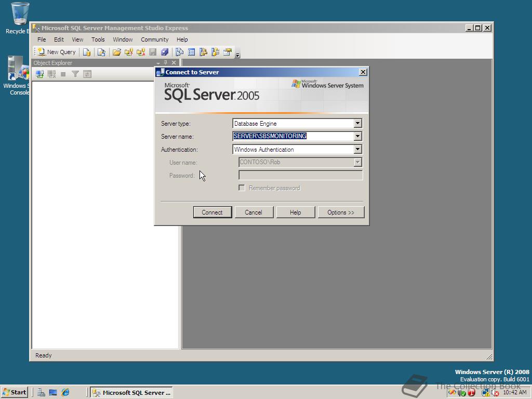Click the query icon left of Open File
Image resolution: width=532 pixels, height=399 pixels.
pyautogui.click(x=101, y=52)
